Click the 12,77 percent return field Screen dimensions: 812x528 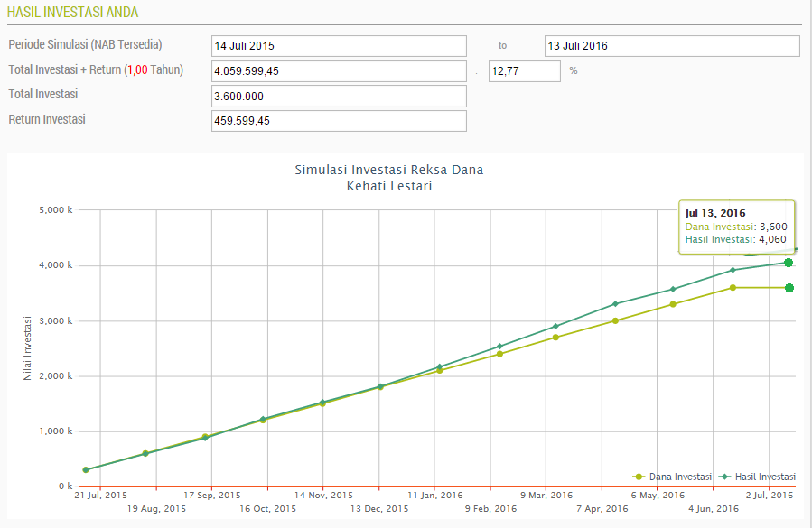pyautogui.click(x=525, y=71)
